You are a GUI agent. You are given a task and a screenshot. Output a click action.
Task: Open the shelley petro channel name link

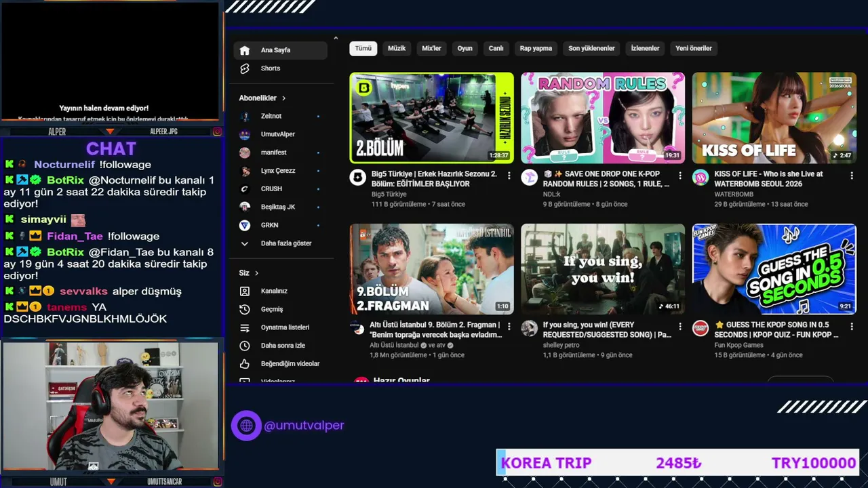(x=561, y=345)
